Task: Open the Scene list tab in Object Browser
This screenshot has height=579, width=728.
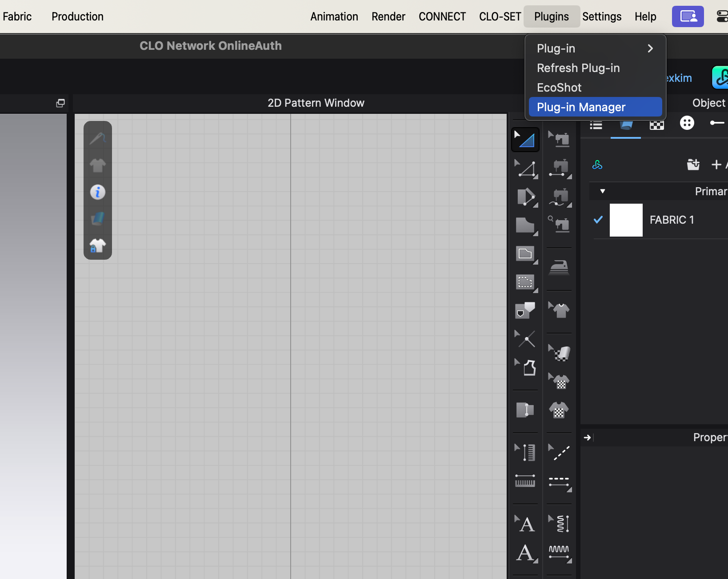Action: point(596,125)
